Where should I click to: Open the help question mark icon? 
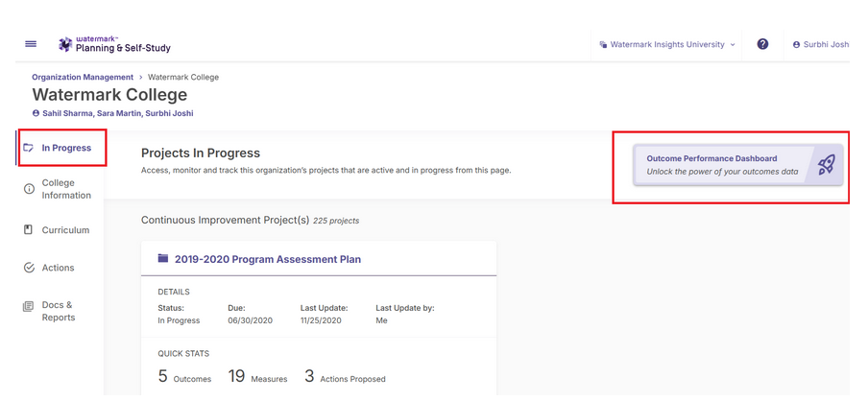tap(762, 44)
